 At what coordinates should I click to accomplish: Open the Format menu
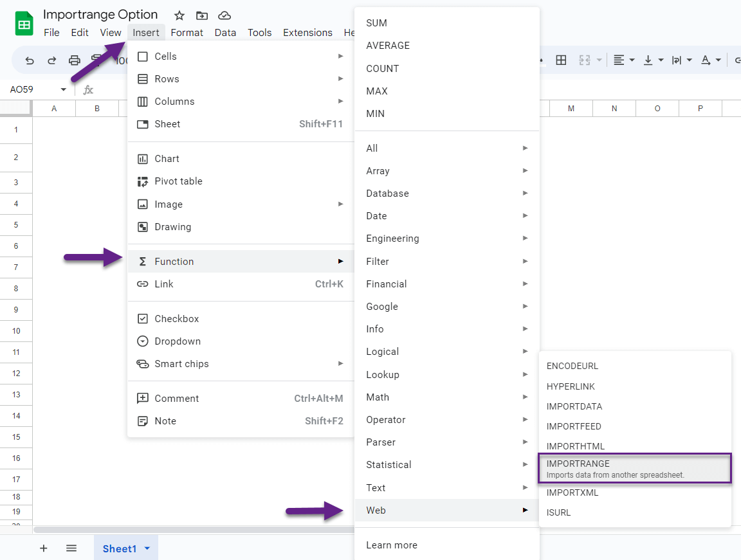pyautogui.click(x=187, y=32)
